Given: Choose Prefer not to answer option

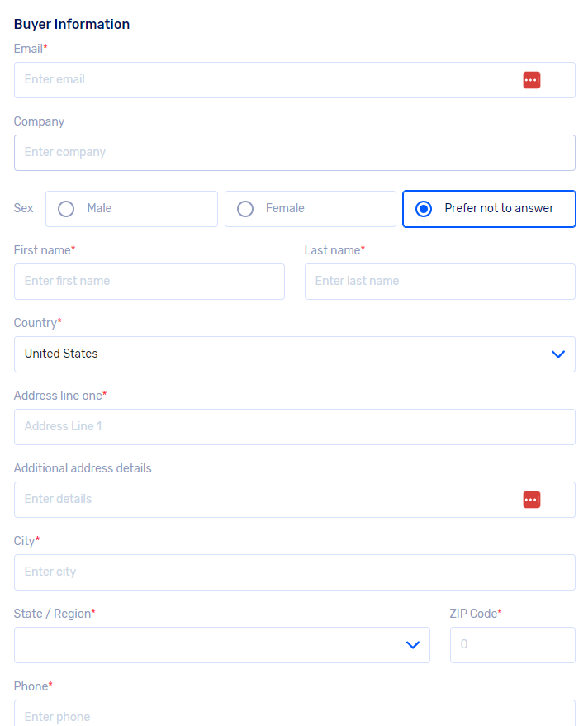Looking at the screenshot, I should click(x=489, y=209).
